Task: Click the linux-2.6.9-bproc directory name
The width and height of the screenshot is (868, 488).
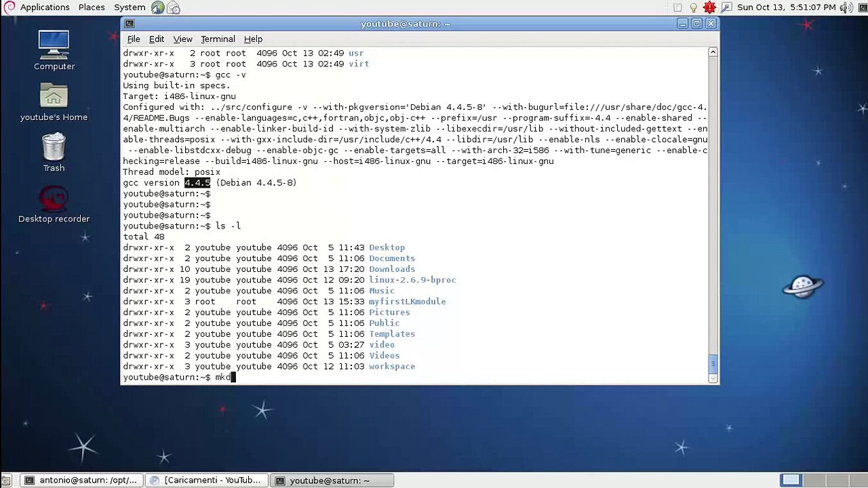Action: pos(412,281)
